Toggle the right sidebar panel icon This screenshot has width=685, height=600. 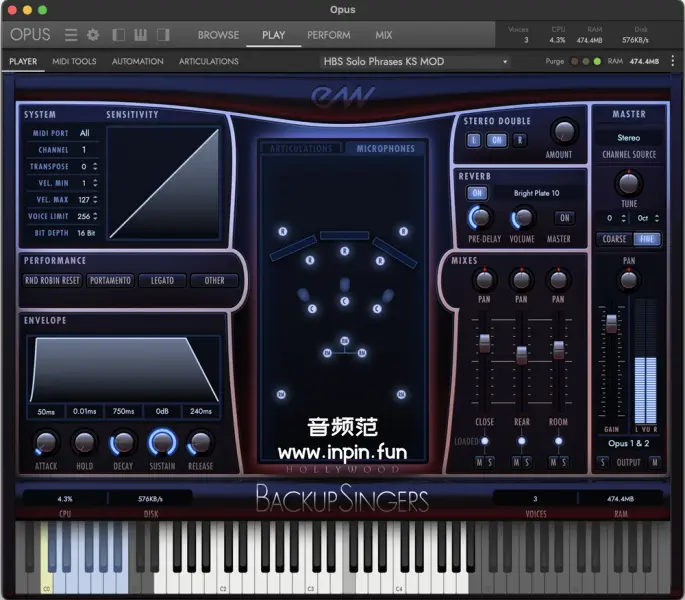point(163,35)
